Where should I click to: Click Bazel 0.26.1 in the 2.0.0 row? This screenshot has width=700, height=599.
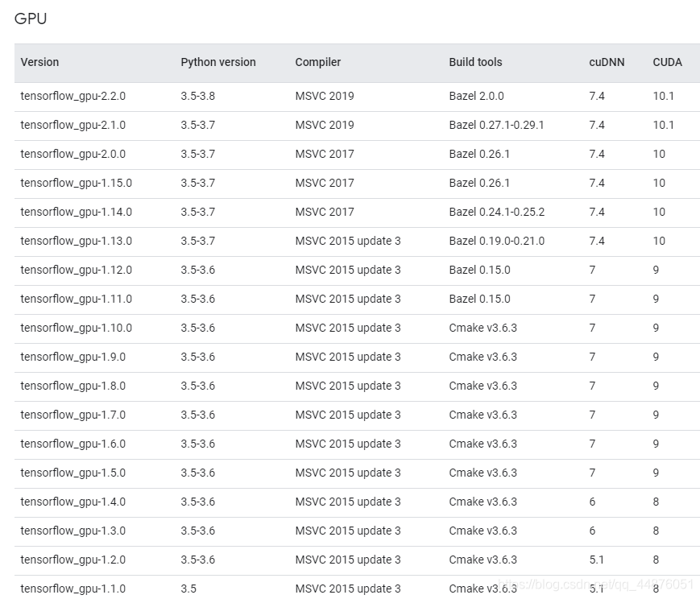(479, 154)
